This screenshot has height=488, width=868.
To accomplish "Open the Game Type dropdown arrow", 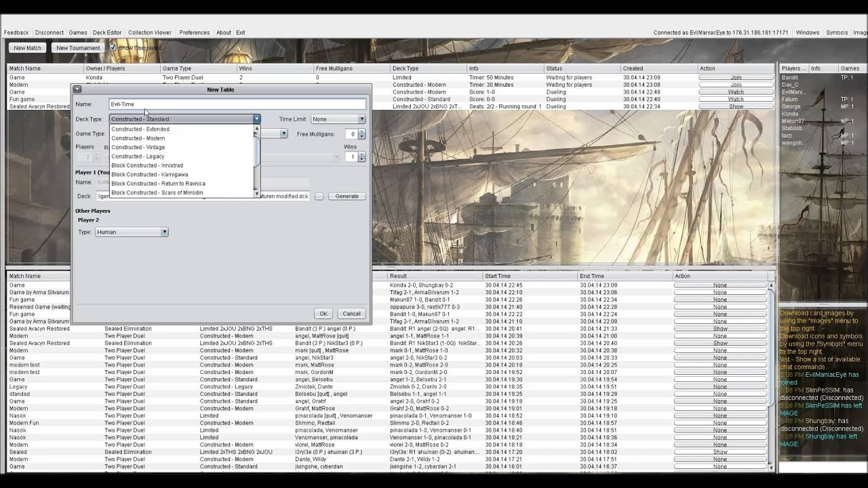I will point(283,134).
